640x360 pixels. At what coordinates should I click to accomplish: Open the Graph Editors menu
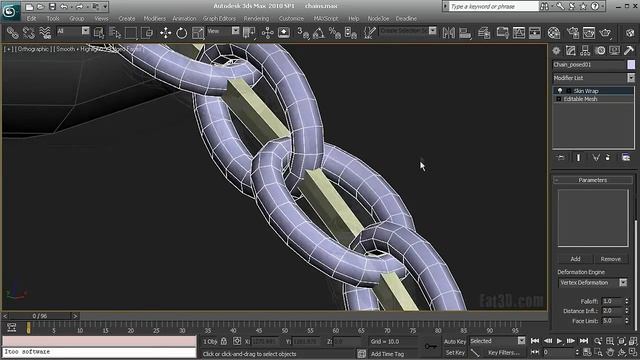[219, 18]
